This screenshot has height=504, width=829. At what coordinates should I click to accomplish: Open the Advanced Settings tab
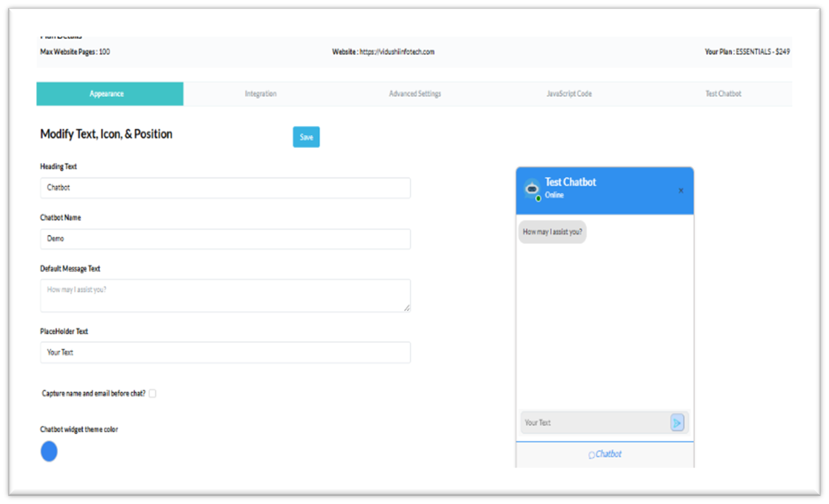[415, 94]
